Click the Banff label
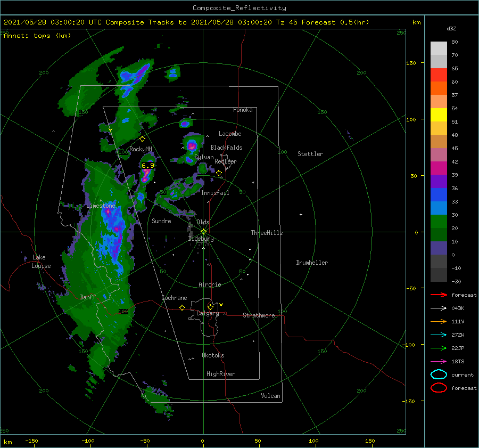 [x=88, y=297]
